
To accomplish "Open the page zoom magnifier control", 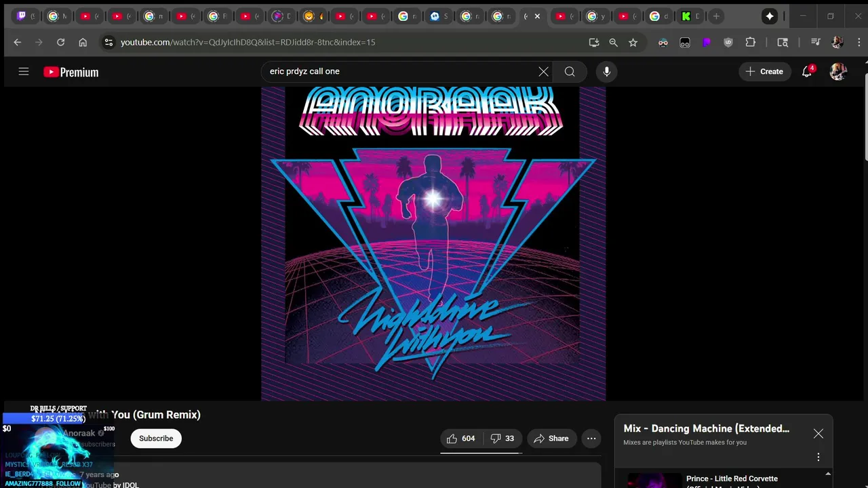I will (x=614, y=42).
